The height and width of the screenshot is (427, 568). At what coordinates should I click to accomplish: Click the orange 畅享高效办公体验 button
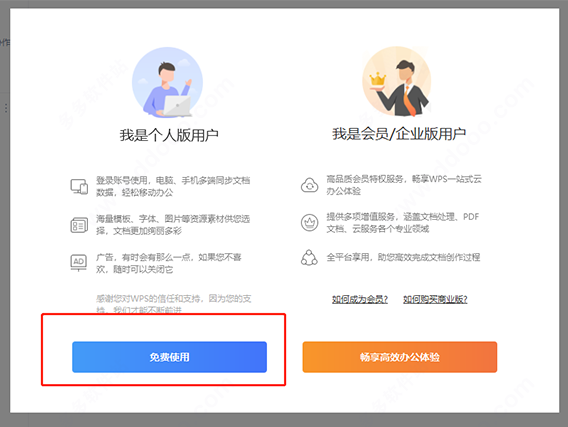(400, 357)
